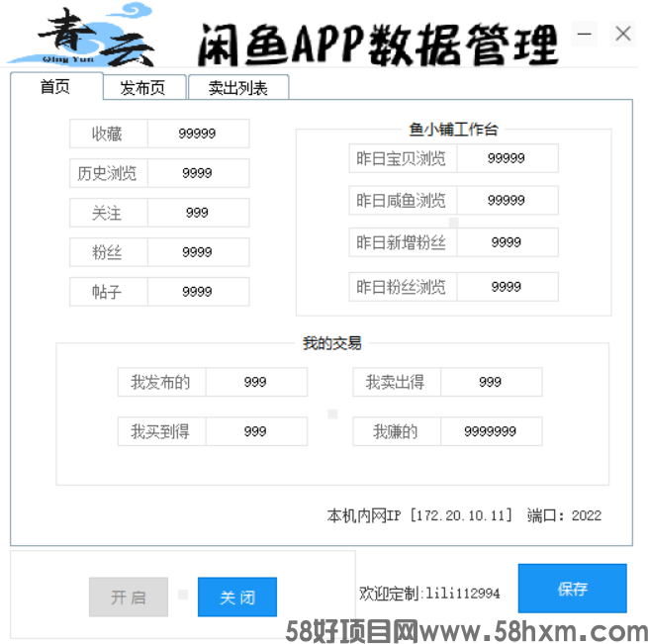The image size is (648, 644).
Task: Click the blue 保存 button
Action: (573, 589)
